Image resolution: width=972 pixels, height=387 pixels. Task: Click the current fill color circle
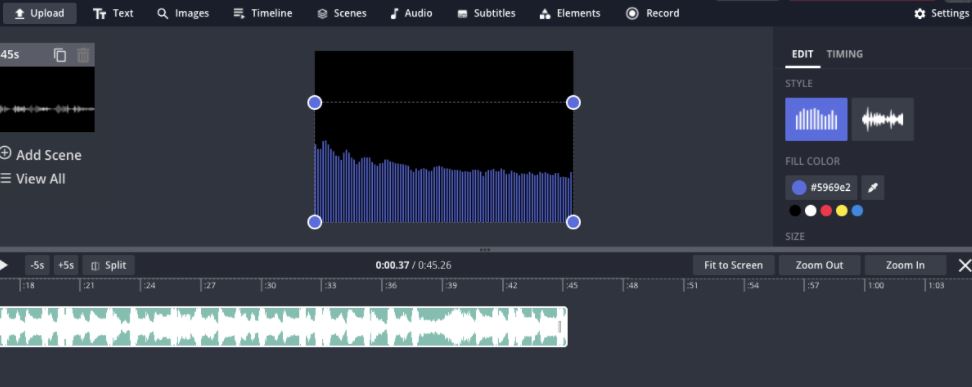click(799, 187)
